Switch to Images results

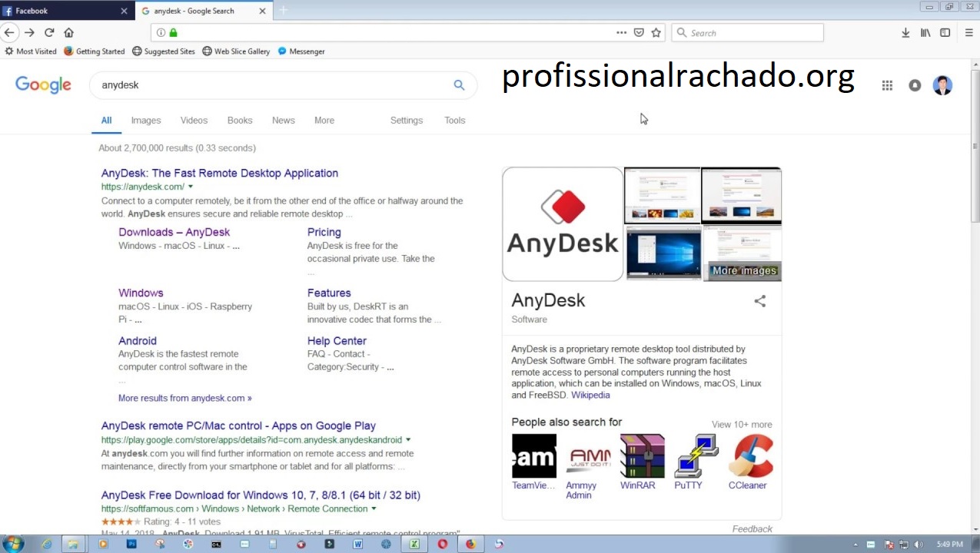point(146,121)
